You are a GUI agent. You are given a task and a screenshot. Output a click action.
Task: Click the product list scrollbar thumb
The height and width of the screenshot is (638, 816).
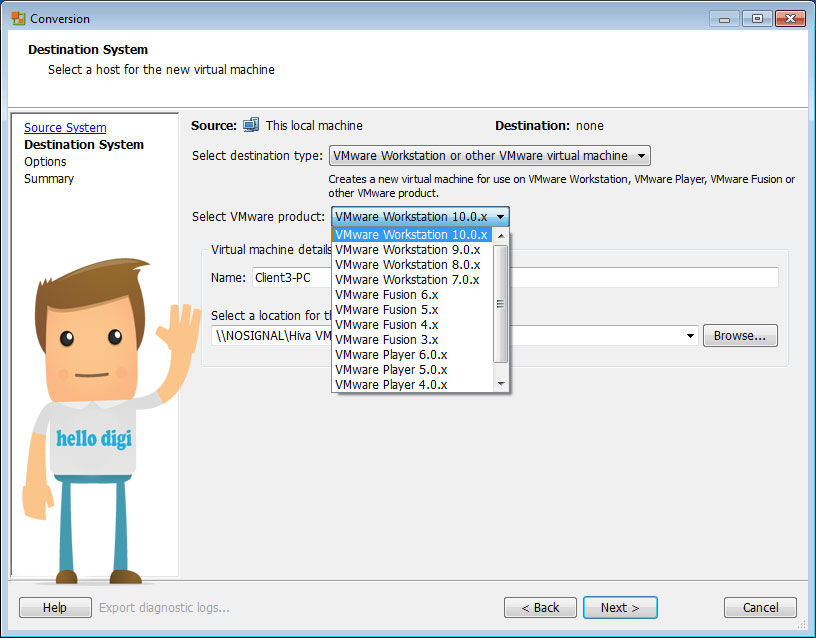tap(501, 304)
